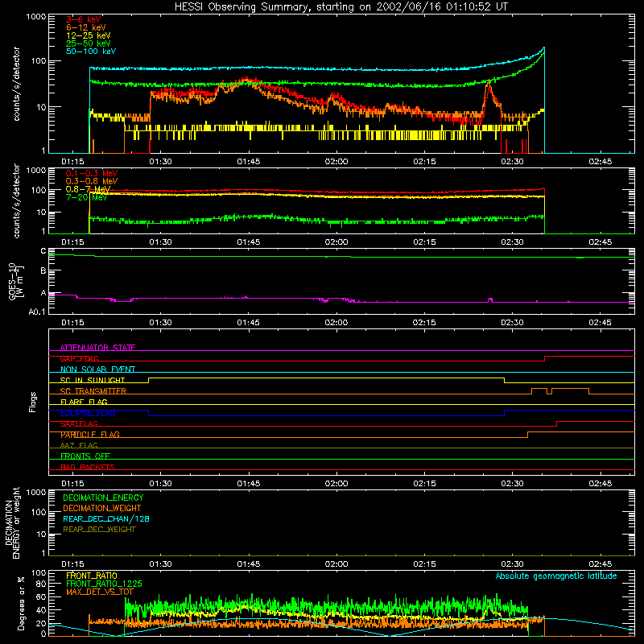This screenshot has width=644, height=644.
Task: Click 02:45 tick under the decimation panel
Action: click(600, 564)
